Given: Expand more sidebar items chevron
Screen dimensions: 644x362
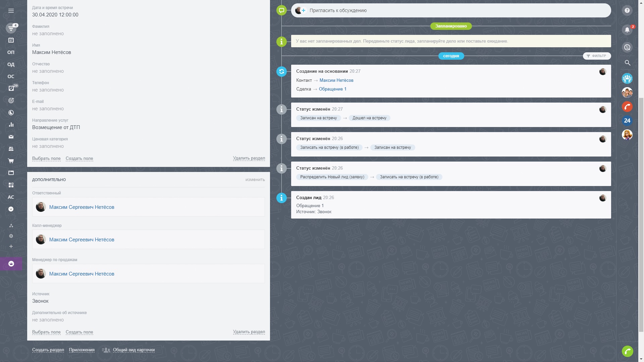Looking at the screenshot, I should [x=11, y=209].
